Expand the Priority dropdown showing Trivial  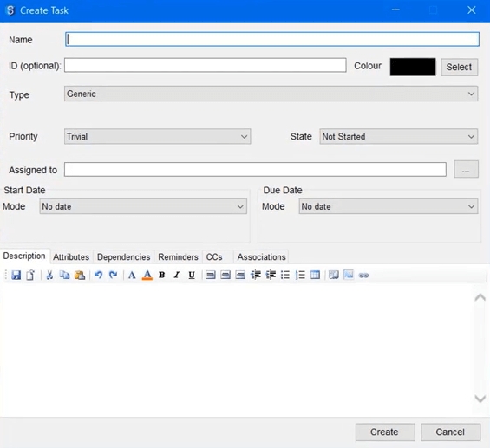158,136
